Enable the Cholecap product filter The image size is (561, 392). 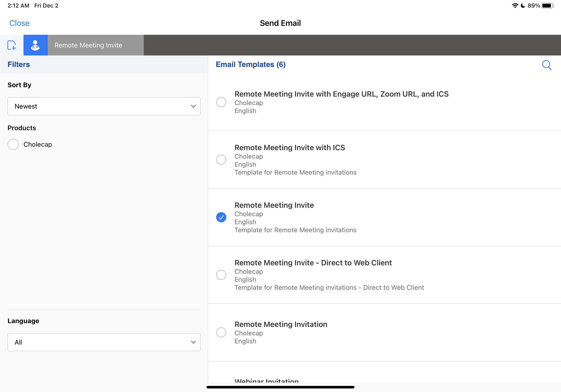coord(13,145)
